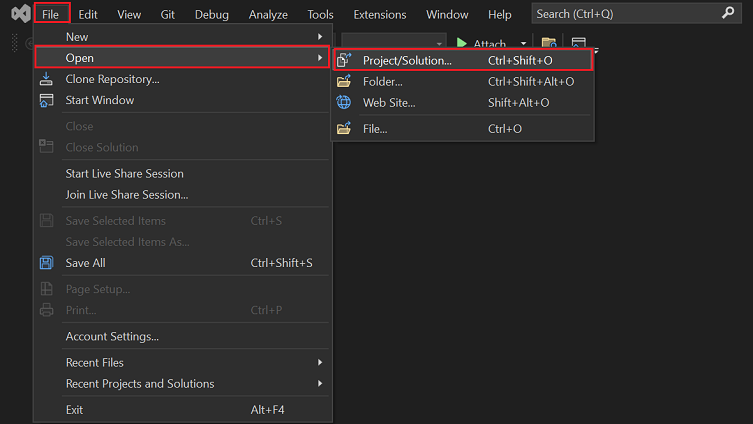
Task: Click the Search (Ctrl+Q) box
Action: (x=636, y=13)
